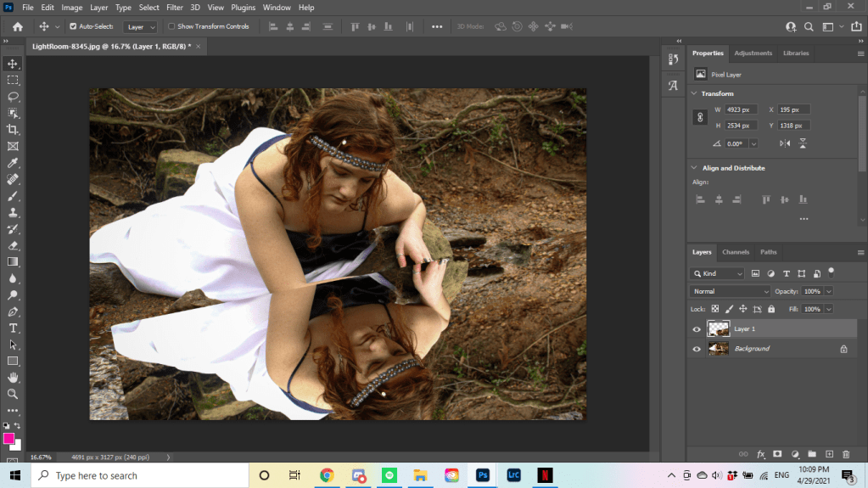Viewport: 868px width, 488px height.
Task: Toggle the Auto-Select checkbox
Action: click(73, 26)
